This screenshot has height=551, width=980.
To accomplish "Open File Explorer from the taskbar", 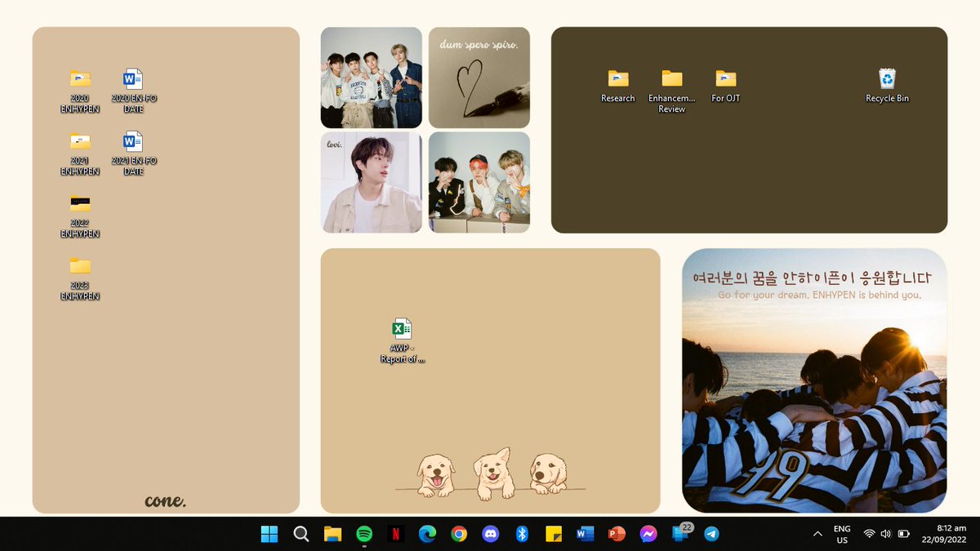I will coord(332,534).
